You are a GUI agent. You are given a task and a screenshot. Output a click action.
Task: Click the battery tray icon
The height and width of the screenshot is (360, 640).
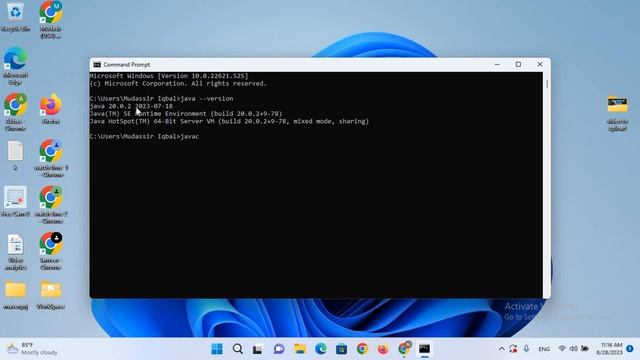click(585, 349)
